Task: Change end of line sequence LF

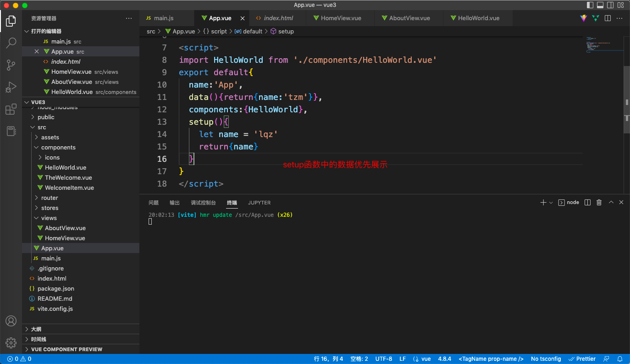Action: click(x=403, y=359)
